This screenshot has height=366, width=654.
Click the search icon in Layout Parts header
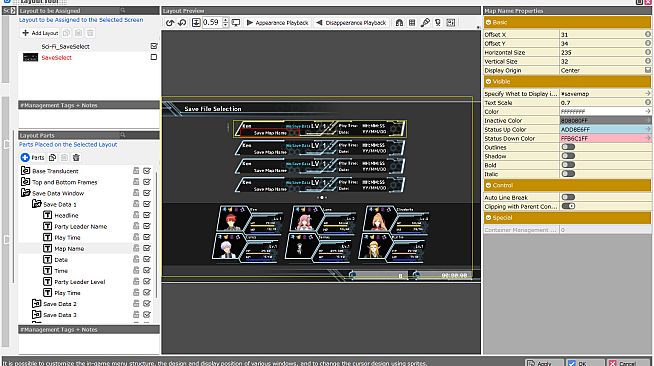(x=123, y=135)
